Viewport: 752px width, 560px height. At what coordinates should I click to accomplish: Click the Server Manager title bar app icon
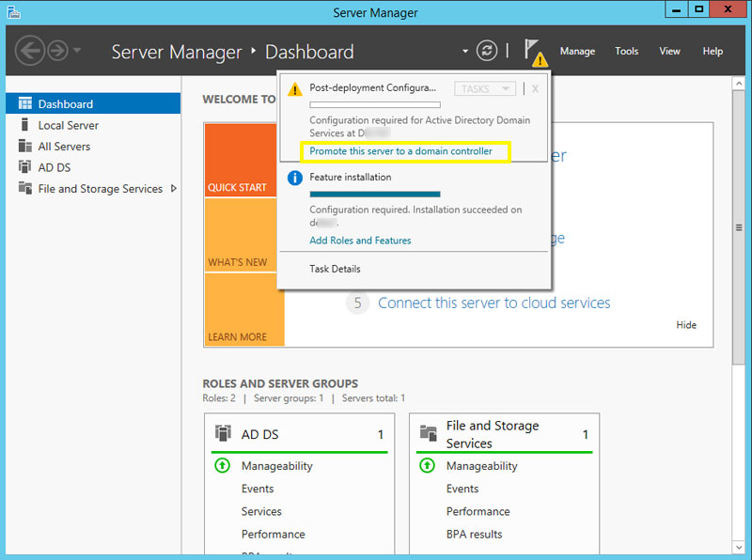[14, 12]
